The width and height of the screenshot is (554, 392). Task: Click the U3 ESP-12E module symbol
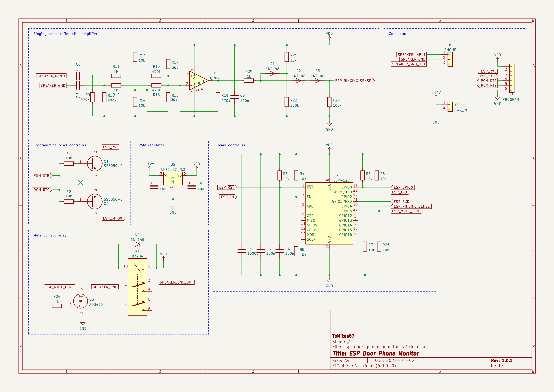click(329, 213)
